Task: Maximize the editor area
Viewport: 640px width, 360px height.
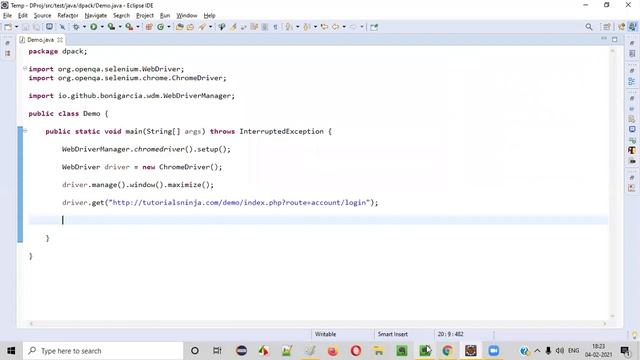Action: 615,39
